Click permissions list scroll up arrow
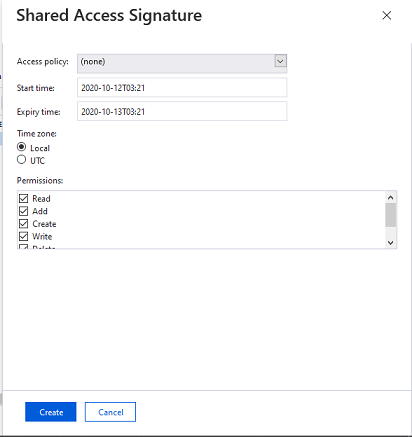Image resolution: width=412 pixels, height=437 pixels. click(391, 197)
